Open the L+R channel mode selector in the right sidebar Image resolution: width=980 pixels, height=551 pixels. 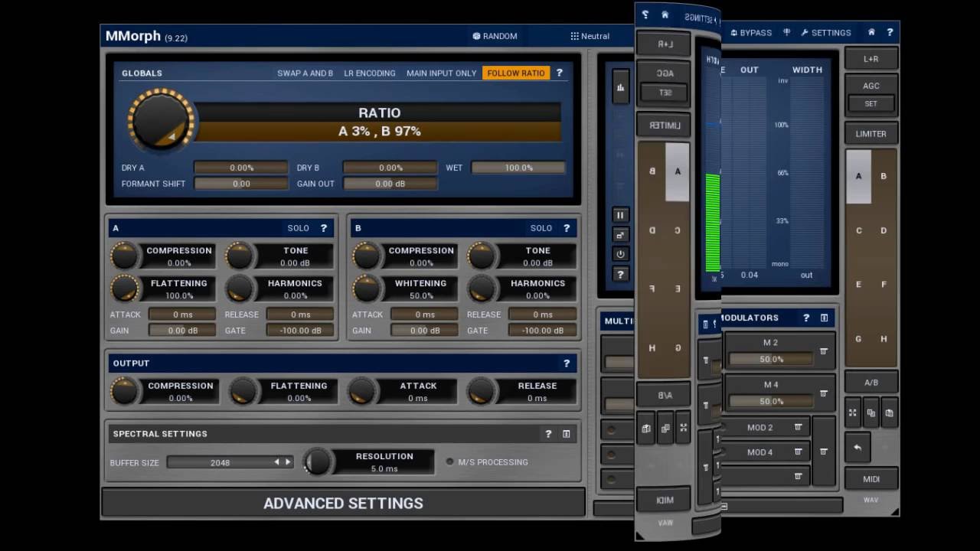point(871,59)
